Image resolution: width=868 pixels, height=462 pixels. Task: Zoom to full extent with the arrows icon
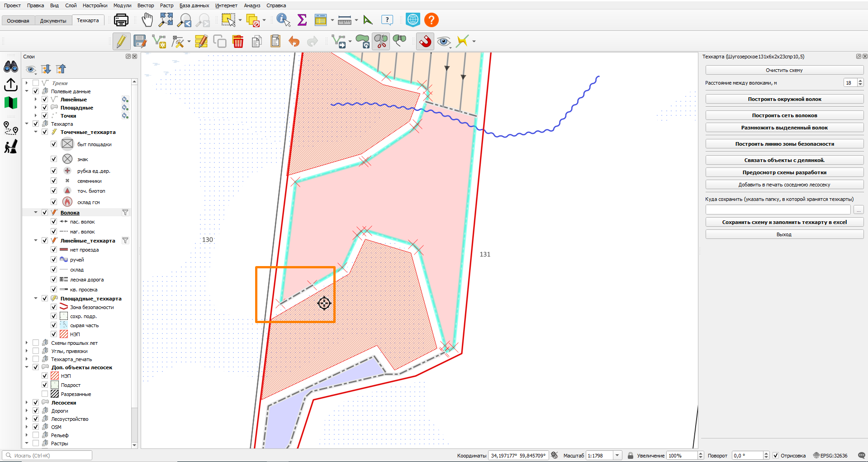166,20
